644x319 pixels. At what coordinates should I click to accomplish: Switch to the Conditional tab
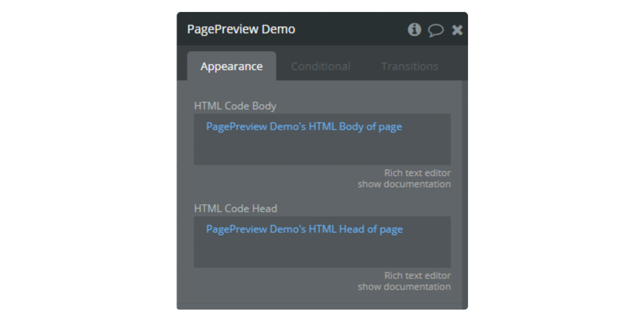pos(321,66)
